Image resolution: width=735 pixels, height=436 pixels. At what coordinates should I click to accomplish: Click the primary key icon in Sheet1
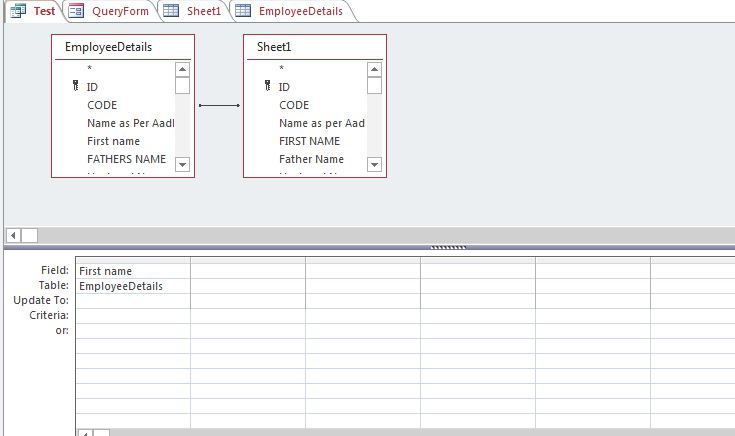pyautogui.click(x=268, y=86)
